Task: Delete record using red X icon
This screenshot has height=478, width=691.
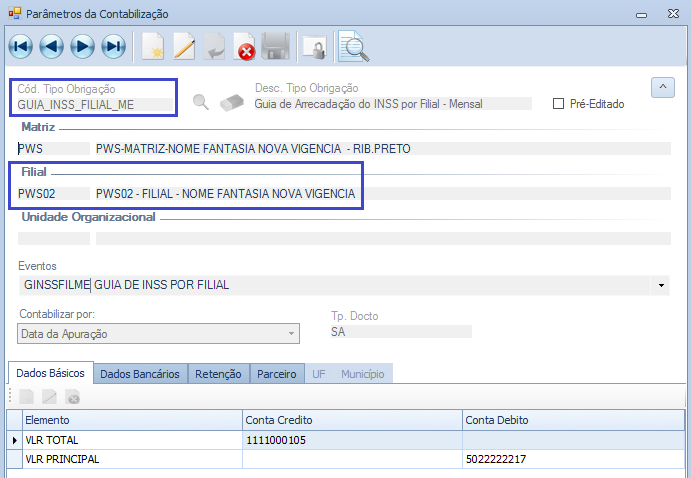Action: [245, 46]
